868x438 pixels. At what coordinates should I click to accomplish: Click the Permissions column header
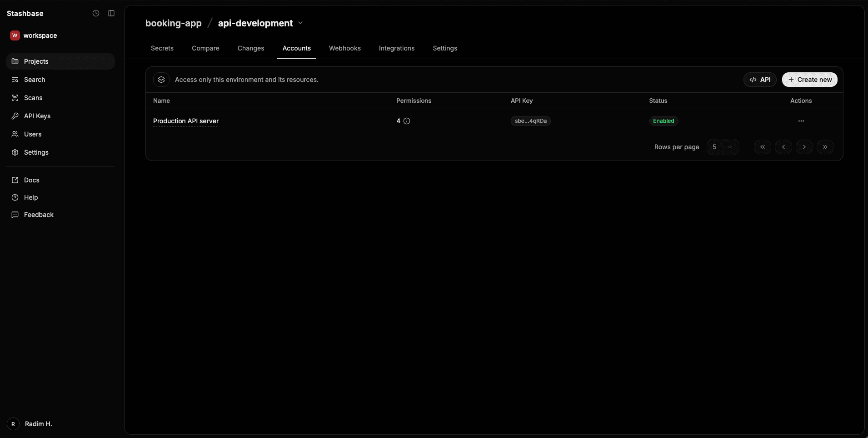pos(414,101)
